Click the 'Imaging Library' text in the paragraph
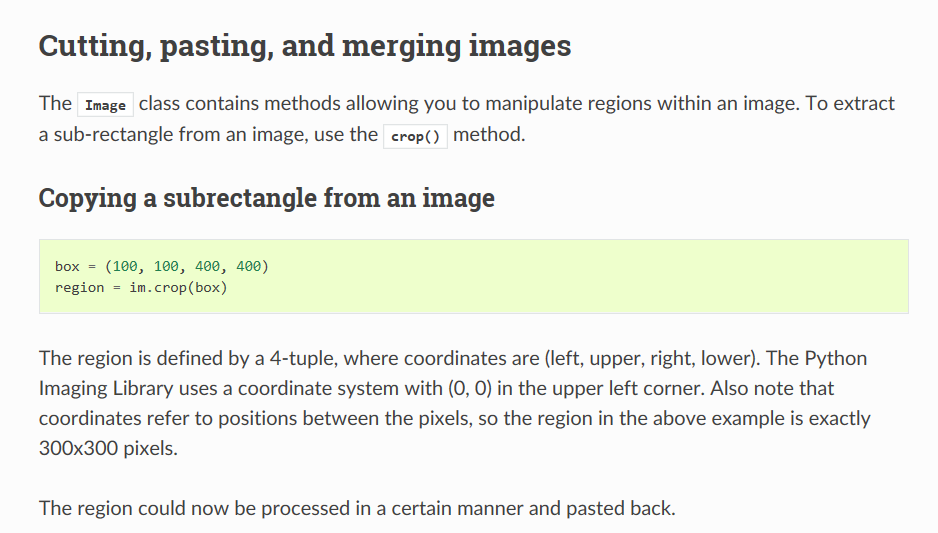 (x=106, y=389)
